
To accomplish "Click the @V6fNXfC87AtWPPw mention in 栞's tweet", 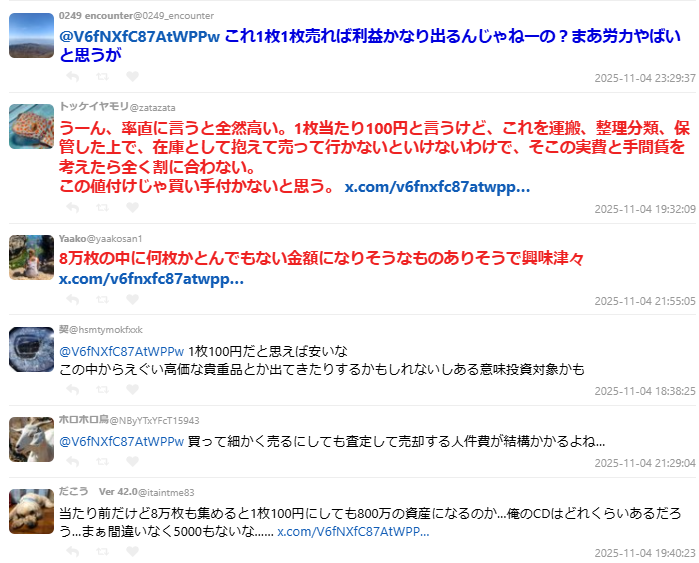I will pos(121,352).
